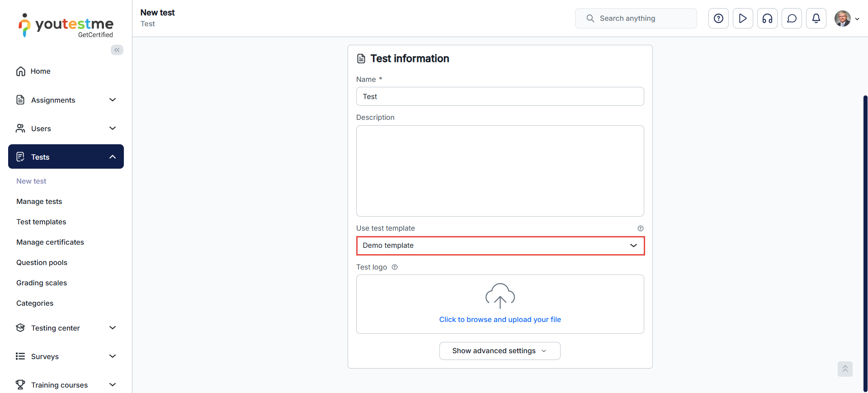Open the user profile avatar menu

point(846,19)
